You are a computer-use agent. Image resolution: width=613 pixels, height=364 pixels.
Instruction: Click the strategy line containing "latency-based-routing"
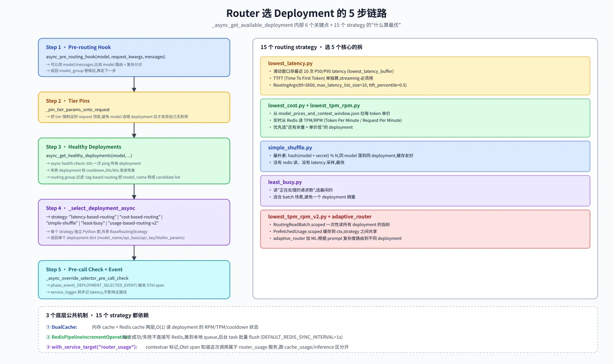104,217
